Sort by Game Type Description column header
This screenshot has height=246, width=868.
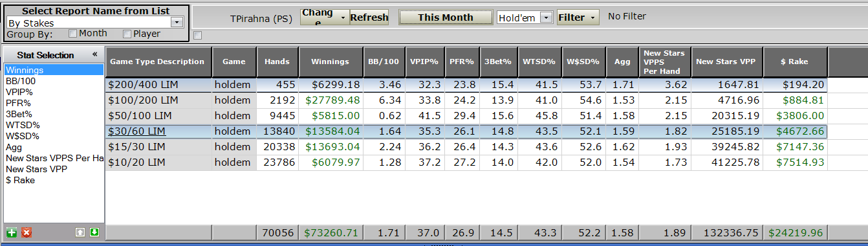[158, 61]
